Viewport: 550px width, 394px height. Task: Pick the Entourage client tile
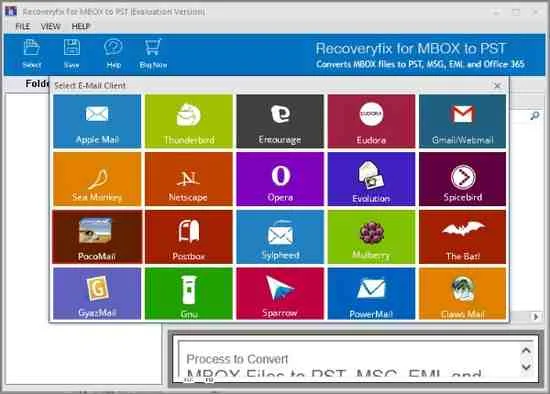(x=280, y=121)
